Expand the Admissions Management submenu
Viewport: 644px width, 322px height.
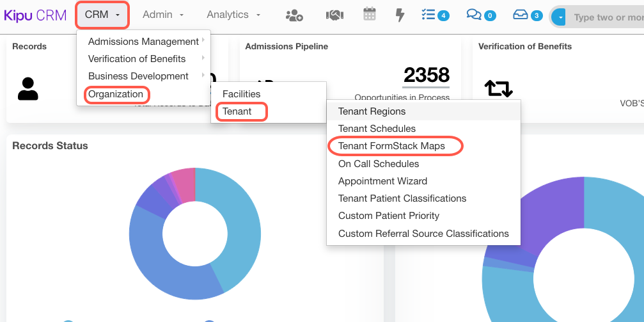144,42
